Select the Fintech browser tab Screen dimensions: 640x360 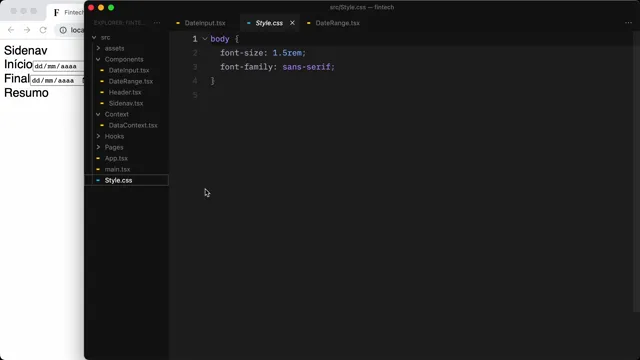[65, 13]
